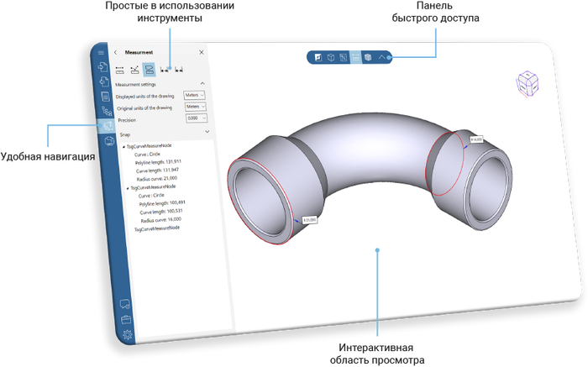
Task: Collapse quick access toolbar with up chevron
Action: 381,57
